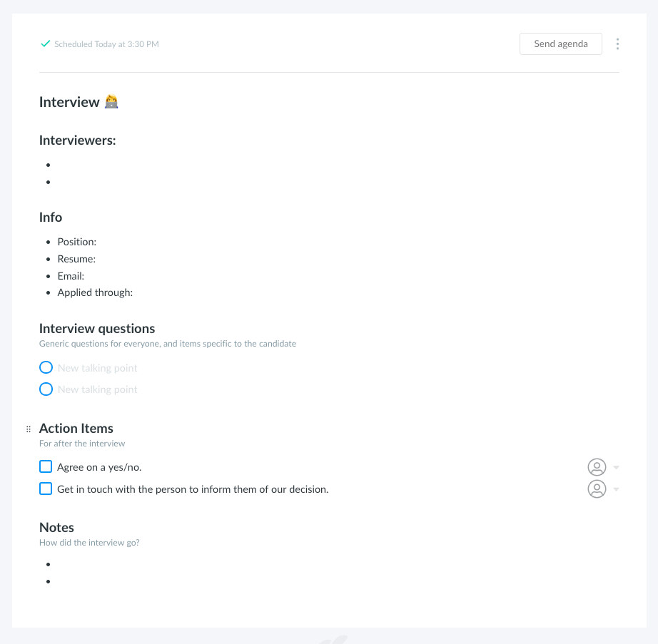Viewport: 658px width, 644px height.
Task: Click assignee avatar for Agree on a yes/no
Action: (597, 467)
